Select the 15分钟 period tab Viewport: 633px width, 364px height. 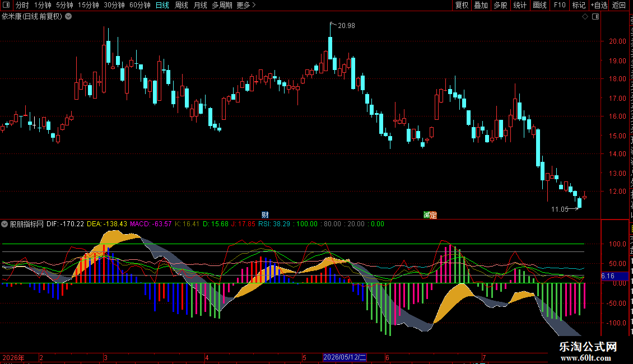(88, 5)
